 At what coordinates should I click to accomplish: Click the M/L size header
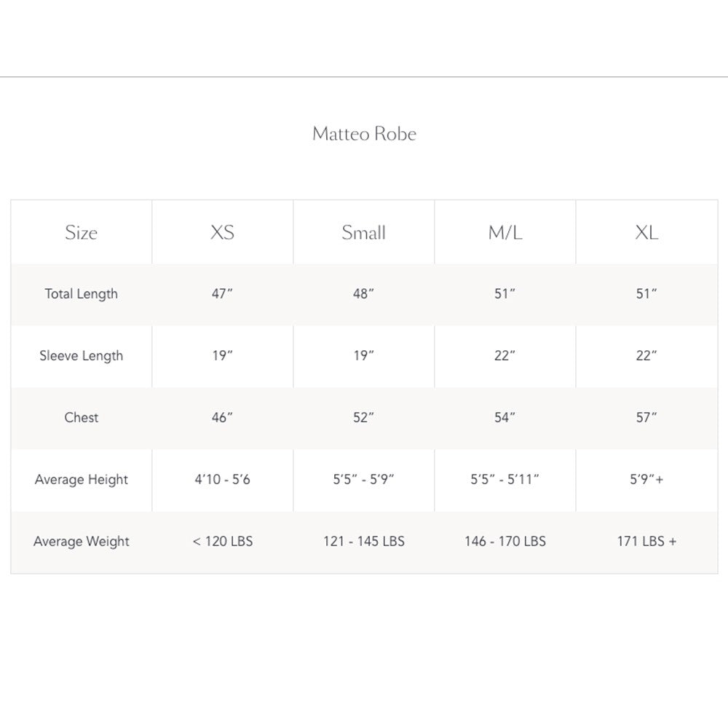click(x=505, y=233)
